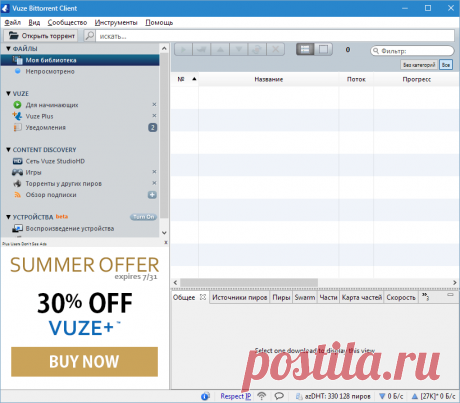Open the Вид menu

tap(34, 23)
